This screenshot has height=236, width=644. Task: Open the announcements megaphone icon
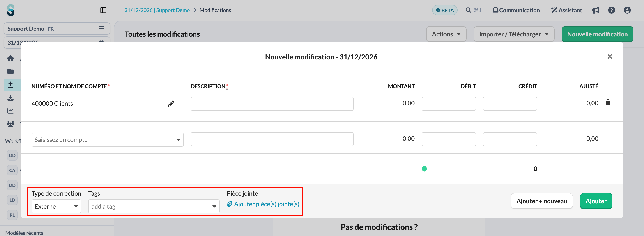(x=596, y=10)
